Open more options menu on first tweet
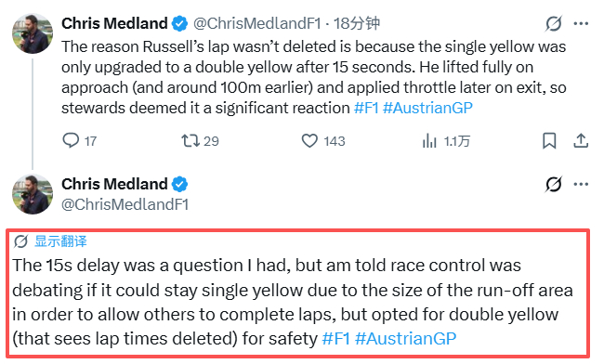Viewport: 604px width, 364px height. click(581, 24)
